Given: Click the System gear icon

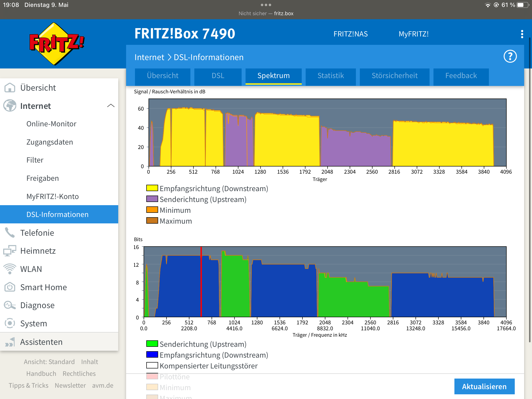Looking at the screenshot, I should [10, 323].
